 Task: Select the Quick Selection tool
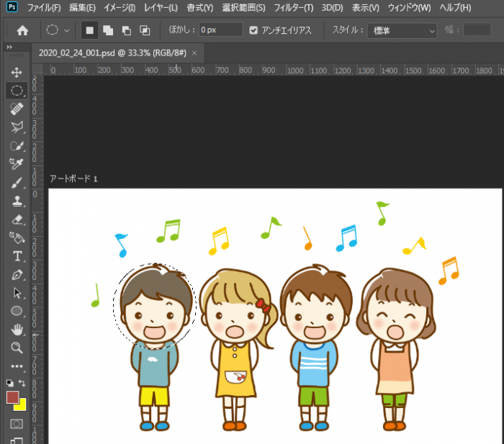[17, 146]
